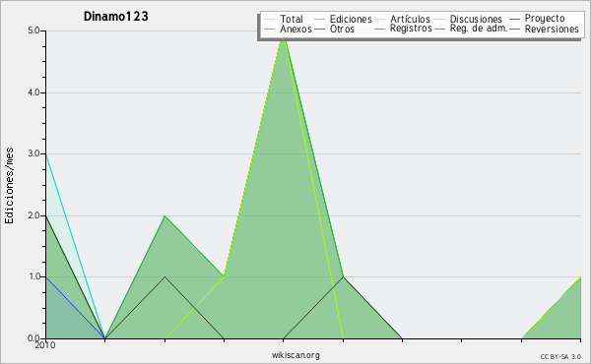Click the Discusiones legend entry

pyautogui.click(x=476, y=20)
